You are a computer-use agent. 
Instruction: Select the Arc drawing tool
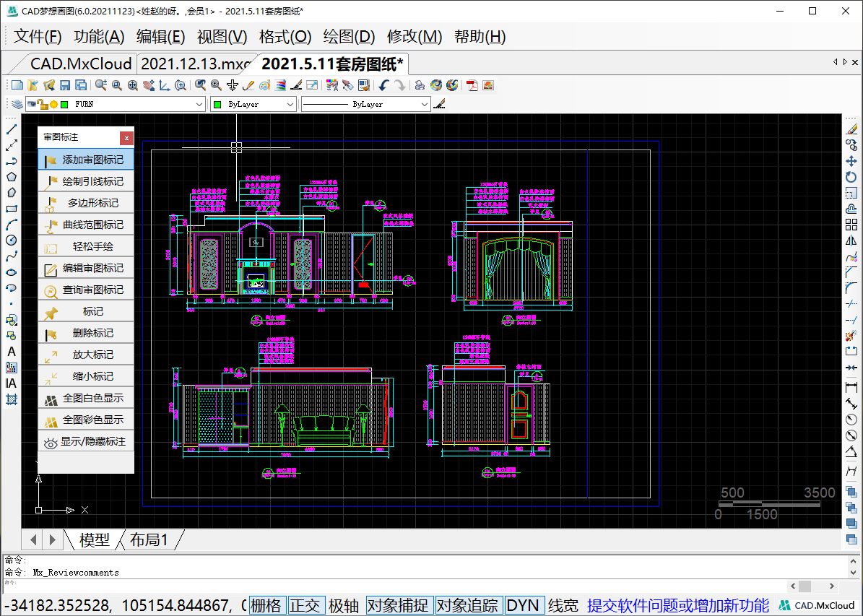[11, 225]
